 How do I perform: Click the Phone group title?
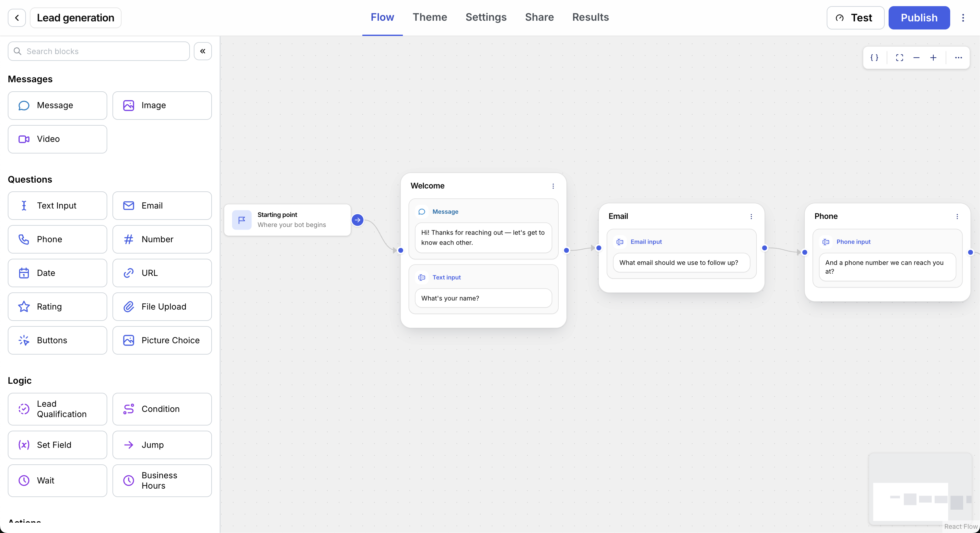click(826, 216)
